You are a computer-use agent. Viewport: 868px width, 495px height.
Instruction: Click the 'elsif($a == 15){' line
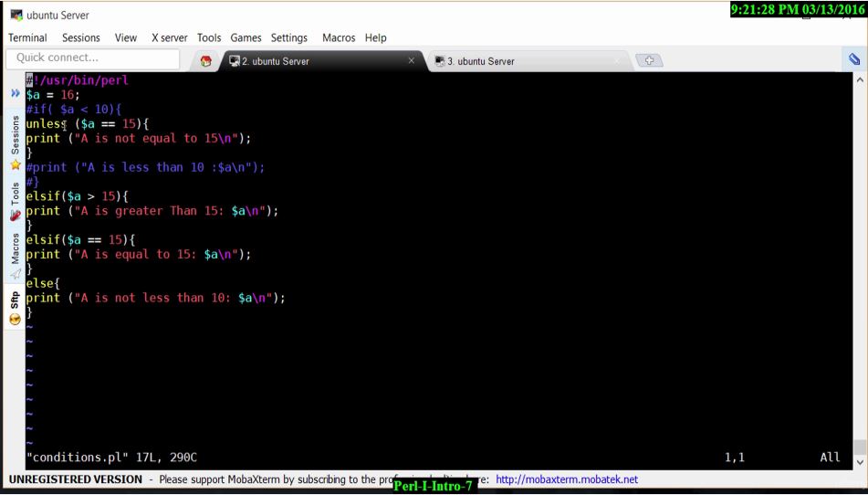(x=80, y=239)
